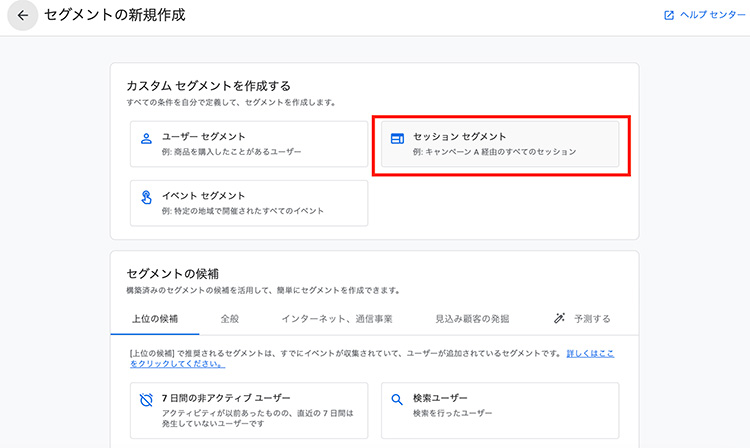Screen dimensions: 750x448
Task: Choose the 7 日間の非アクティブ ユーザー card
Action: pos(249,410)
